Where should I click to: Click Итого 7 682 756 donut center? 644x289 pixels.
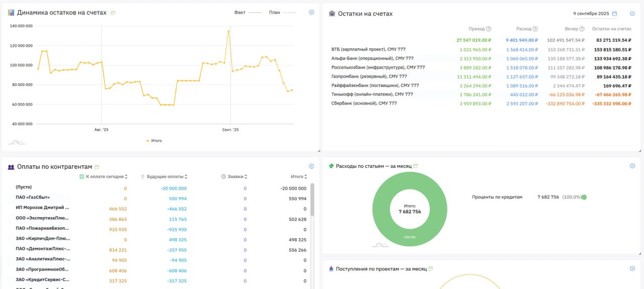tap(410, 209)
